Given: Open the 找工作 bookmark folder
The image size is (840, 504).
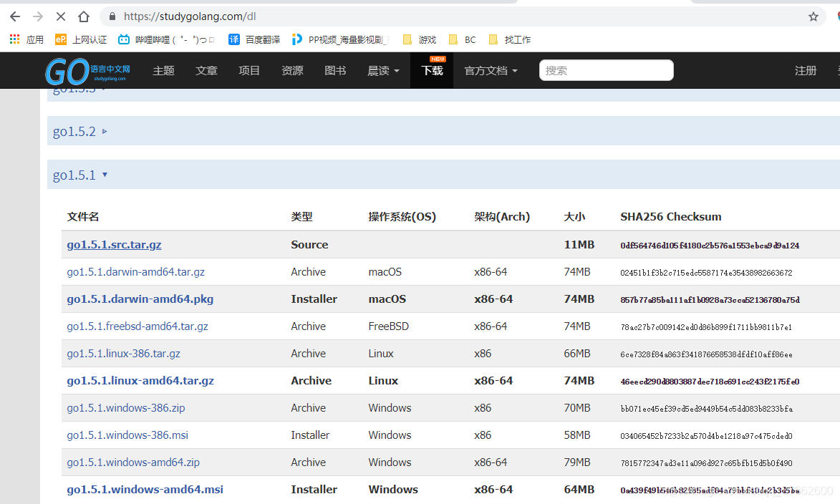Looking at the screenshot, I should coord(509,39).
